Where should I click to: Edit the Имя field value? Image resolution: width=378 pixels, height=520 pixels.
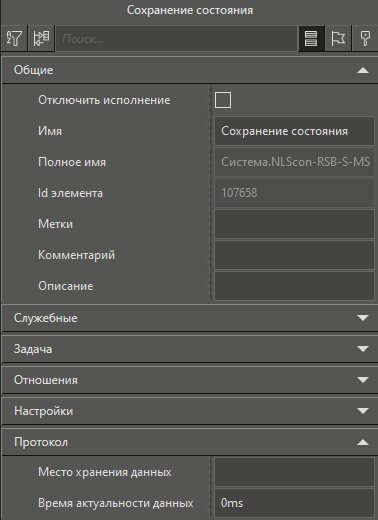point(294,131)
